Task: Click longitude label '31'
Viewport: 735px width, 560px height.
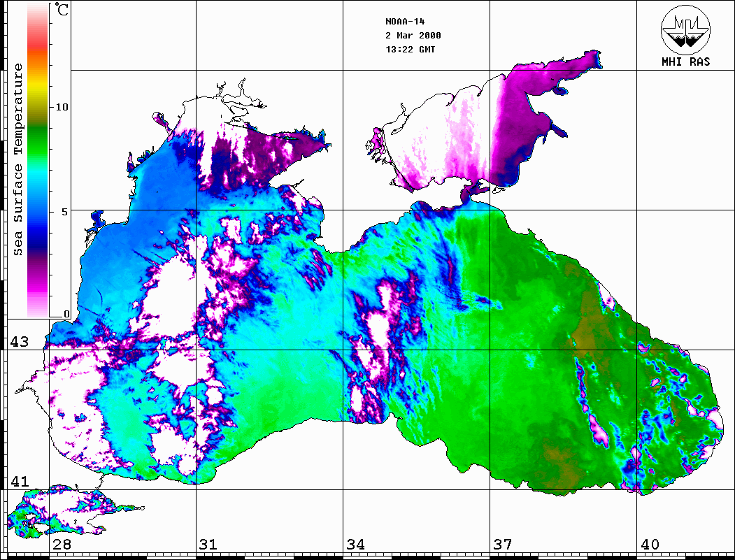Action: [208, 545]
